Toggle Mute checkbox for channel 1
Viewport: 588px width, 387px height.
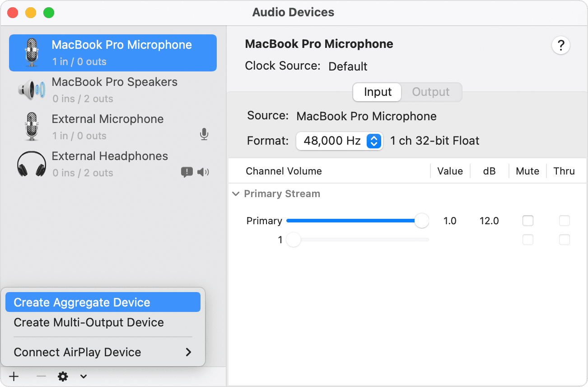coord(527,240)
